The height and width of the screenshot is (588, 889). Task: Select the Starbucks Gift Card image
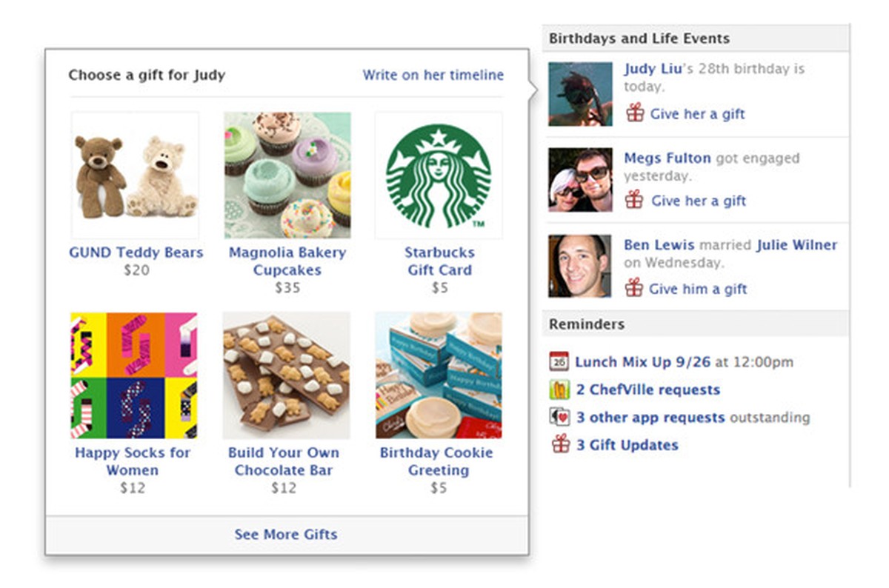pos(439,174)
